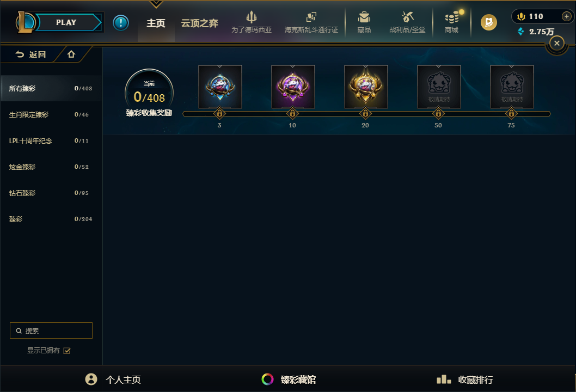This screenshot has height=392, width=576.
Task: Open 收藏排行 at the bottom bar
Action: click(x=465, y=379)
